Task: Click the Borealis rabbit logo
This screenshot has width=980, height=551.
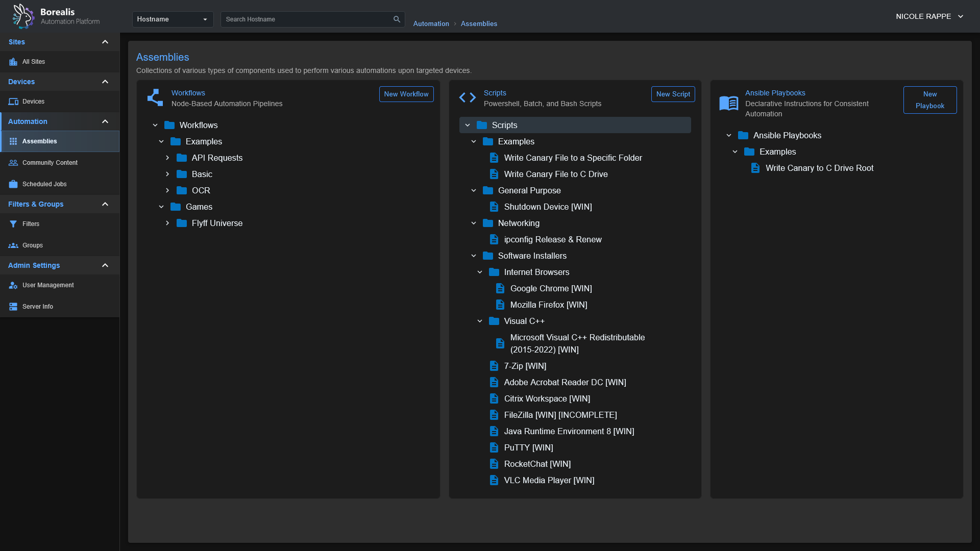Action: coord(23,16)
